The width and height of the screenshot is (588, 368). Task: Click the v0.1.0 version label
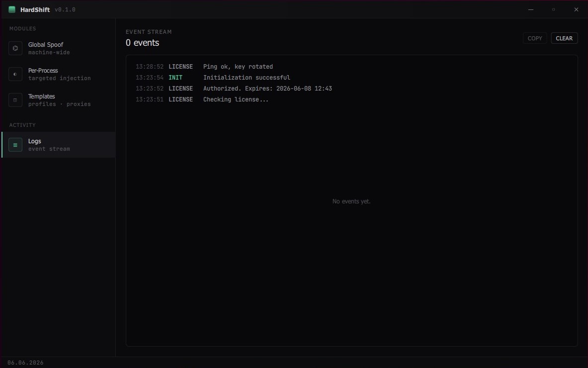[x=65, y=10]
